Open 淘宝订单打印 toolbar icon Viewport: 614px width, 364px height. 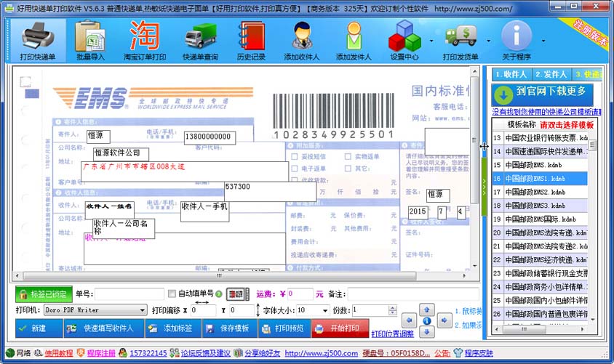[145, 41]
